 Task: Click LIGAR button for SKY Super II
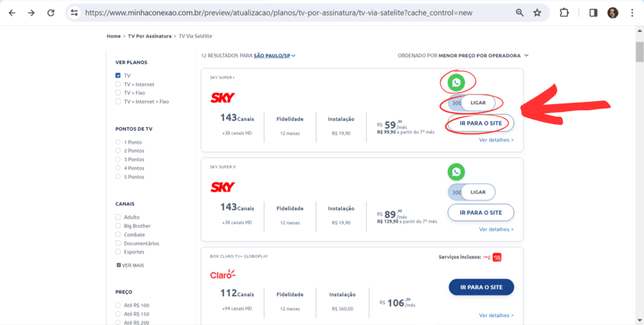click(x=478, y=192)
